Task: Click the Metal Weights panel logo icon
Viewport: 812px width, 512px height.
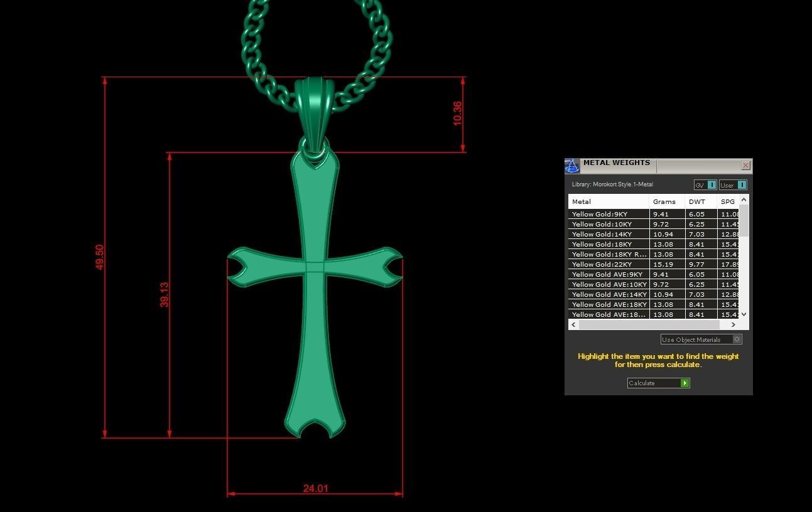Action: 571,166
